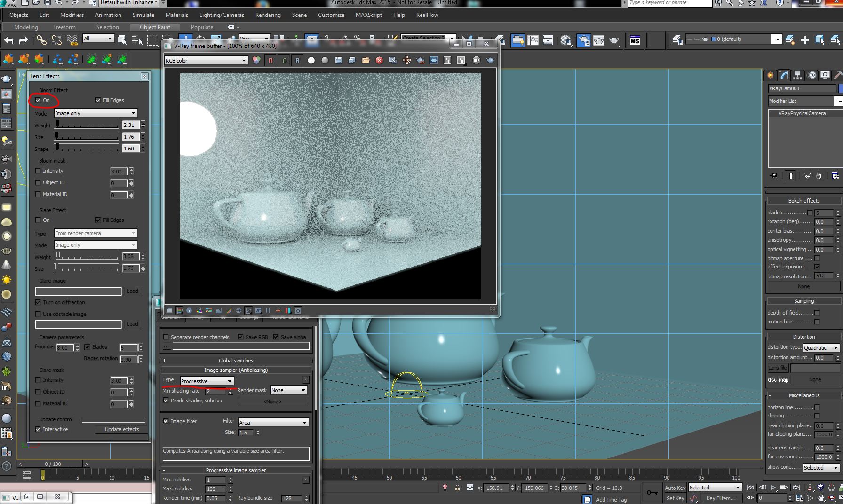The width and height of the screenshot is (843, 504).
Task: Enable Bloom mask Intensity checkbox
Action: [x=38, y=171]
